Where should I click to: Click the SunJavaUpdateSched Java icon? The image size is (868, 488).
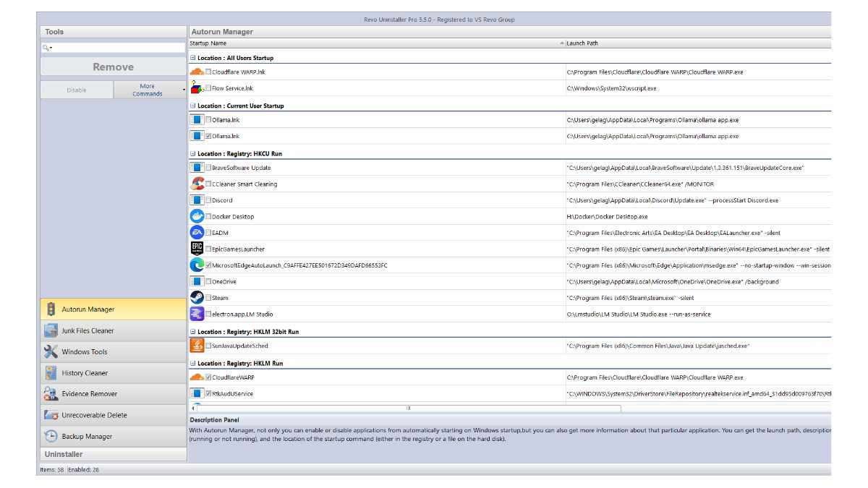[x=197, y=346]
